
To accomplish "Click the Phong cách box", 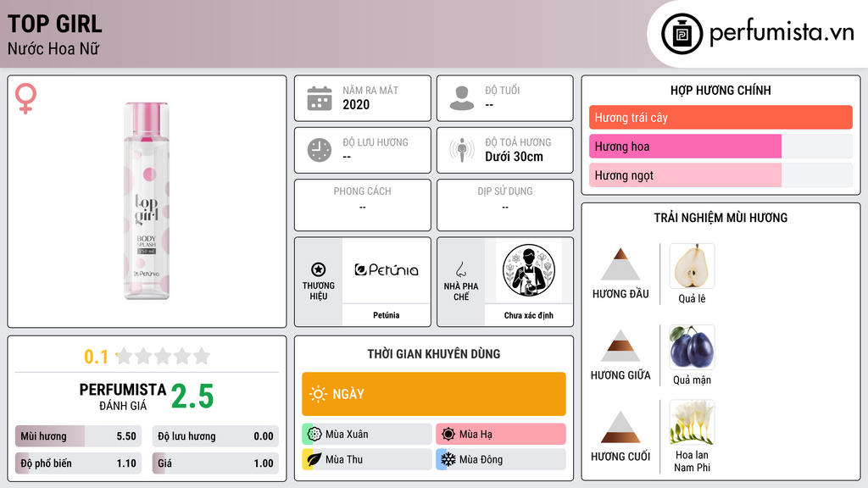I will tap(363, 205).
